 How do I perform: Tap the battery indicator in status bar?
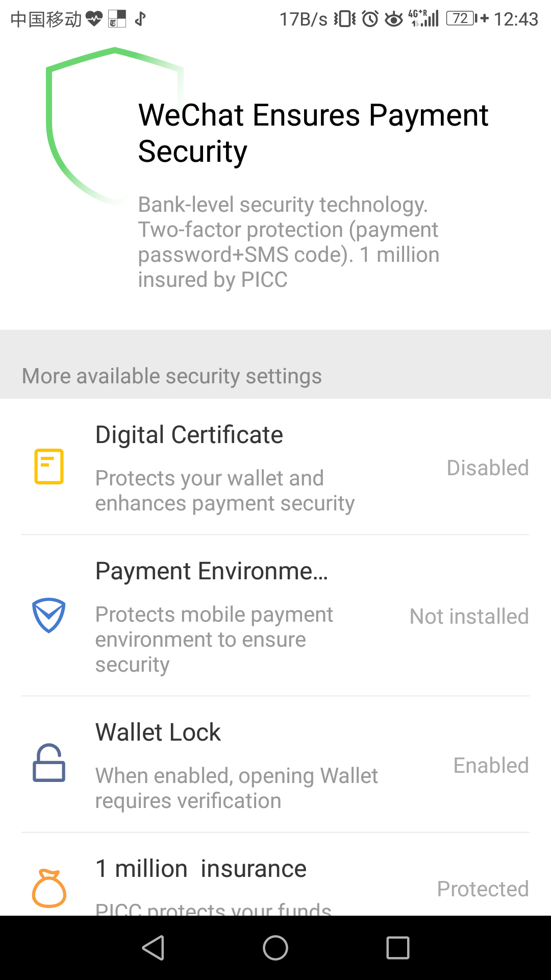pyautogui.click(x=461, y=19)
